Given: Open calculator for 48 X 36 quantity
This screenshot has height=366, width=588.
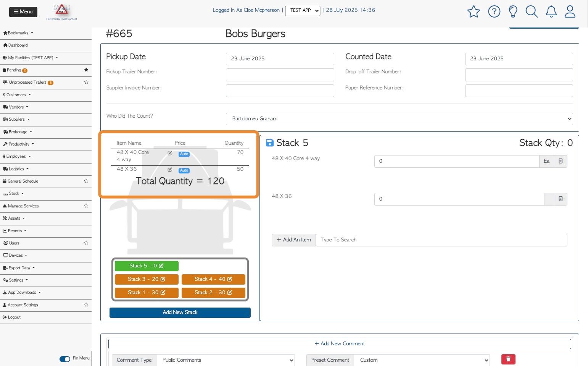Looking at the screenshot, I should [x=561, y=199].
